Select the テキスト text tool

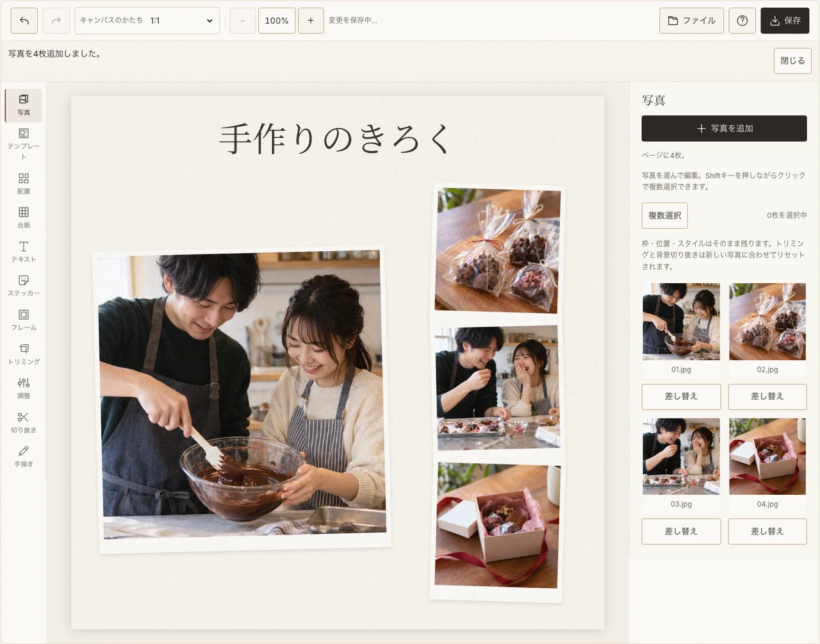click(24, 252)
